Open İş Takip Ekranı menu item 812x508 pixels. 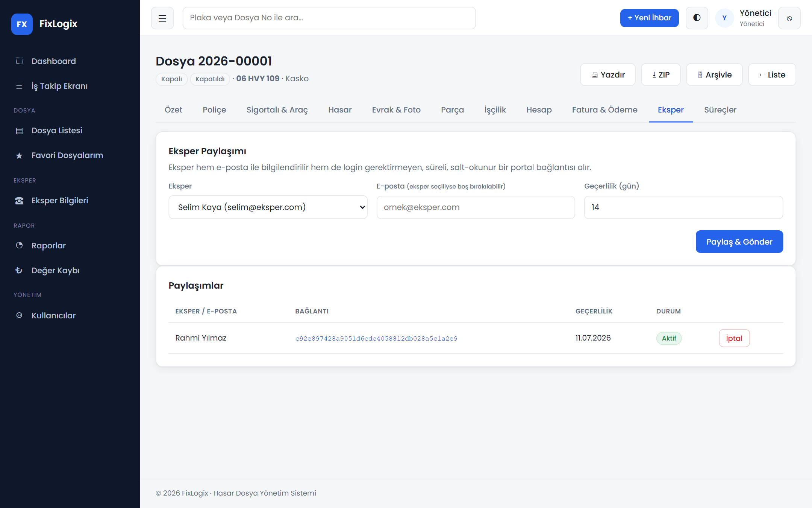[70, 86]
